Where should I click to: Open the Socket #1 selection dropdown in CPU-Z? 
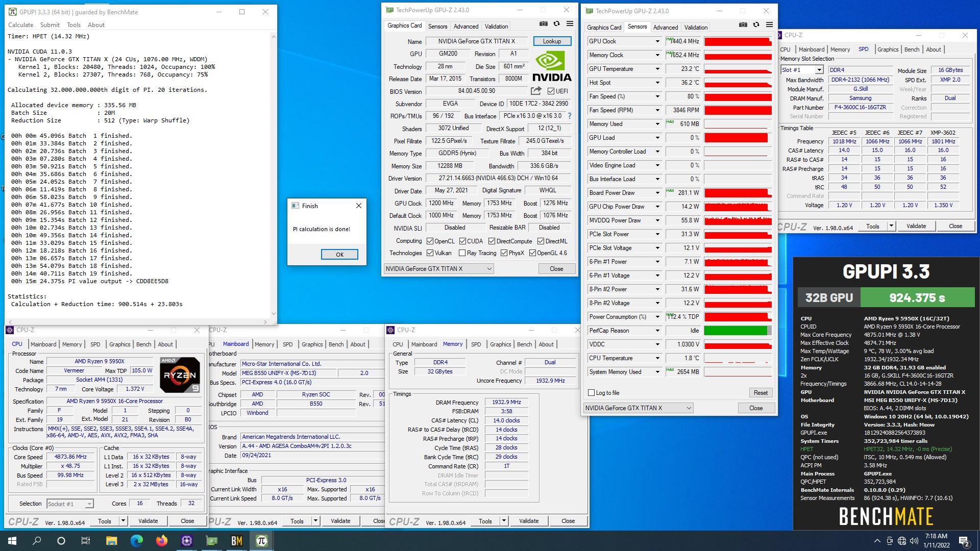point(70,504)
